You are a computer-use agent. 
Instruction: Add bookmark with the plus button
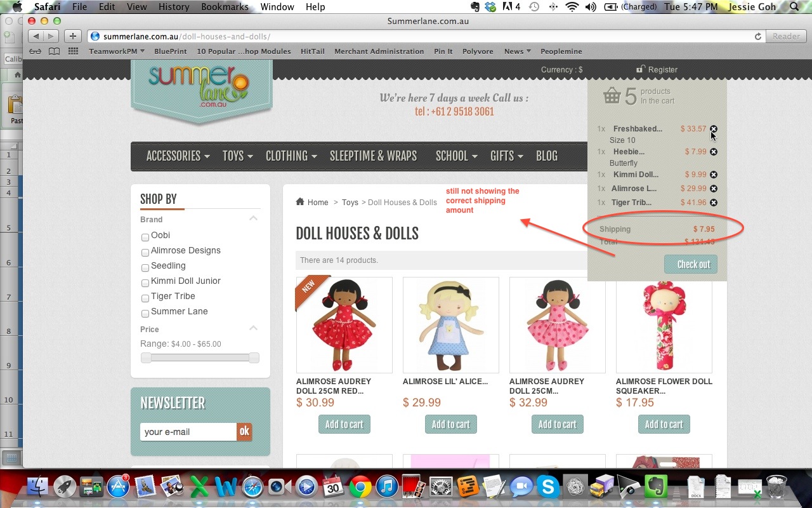[x=73, y=36]
